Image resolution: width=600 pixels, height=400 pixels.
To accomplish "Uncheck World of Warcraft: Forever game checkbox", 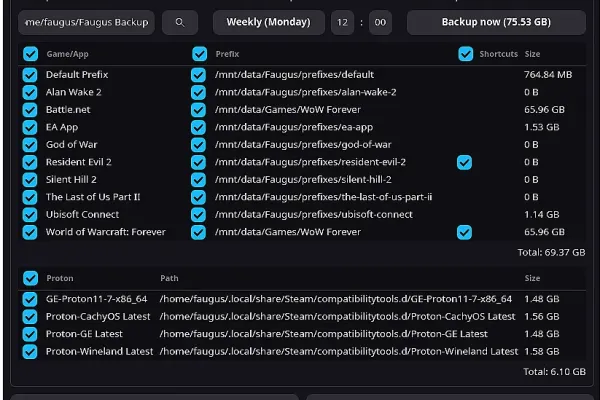I will [30, 232].
